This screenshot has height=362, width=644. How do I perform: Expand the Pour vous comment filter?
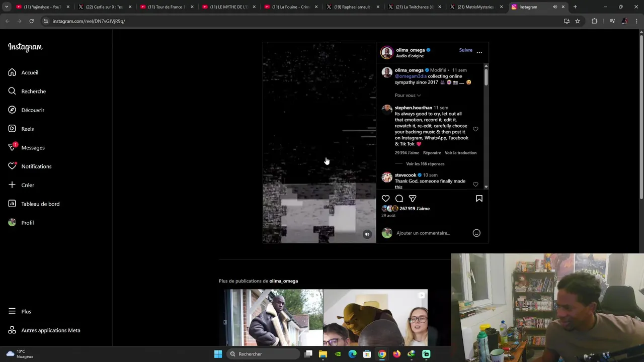408,96
